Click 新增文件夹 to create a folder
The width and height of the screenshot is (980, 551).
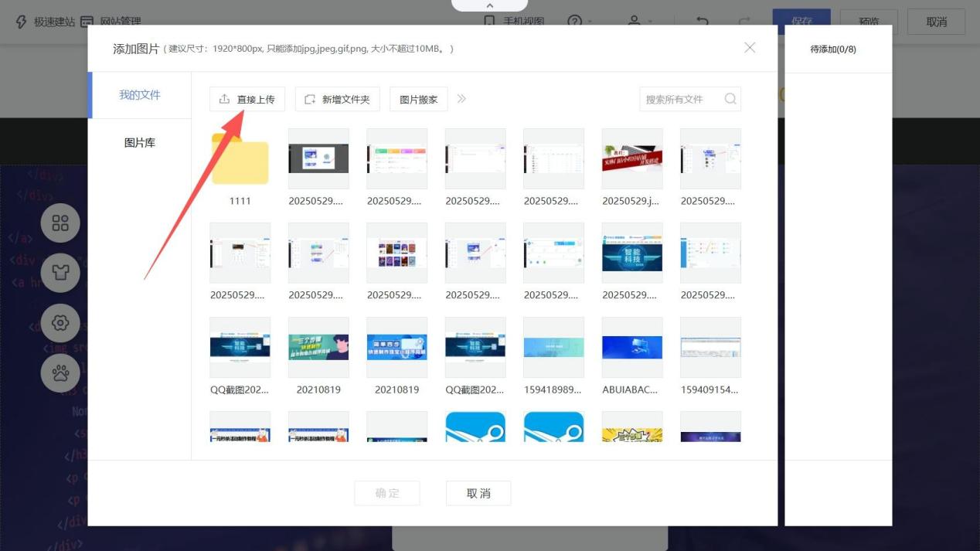(x=337, y=99)
